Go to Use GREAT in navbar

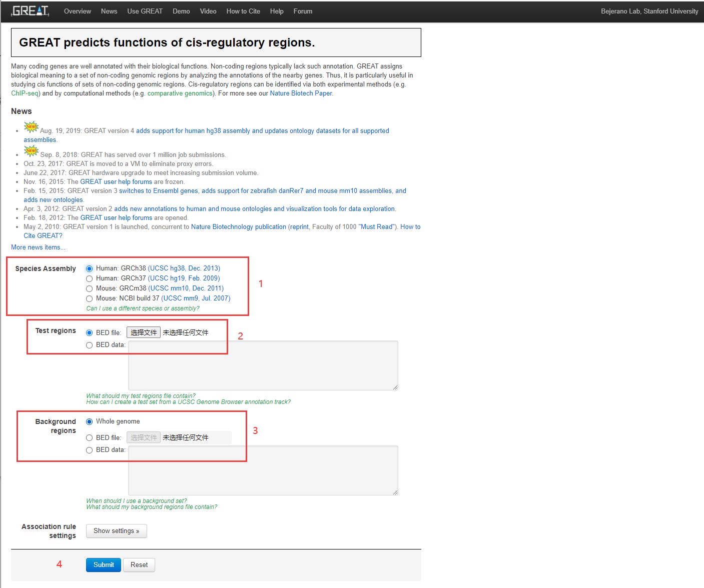(x=145, y=11)
